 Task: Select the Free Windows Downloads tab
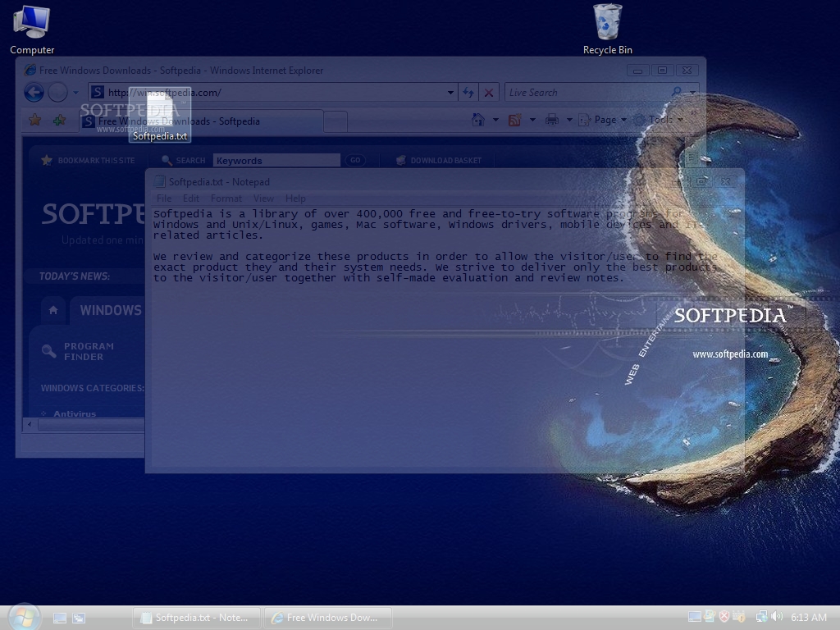point(202,121)
